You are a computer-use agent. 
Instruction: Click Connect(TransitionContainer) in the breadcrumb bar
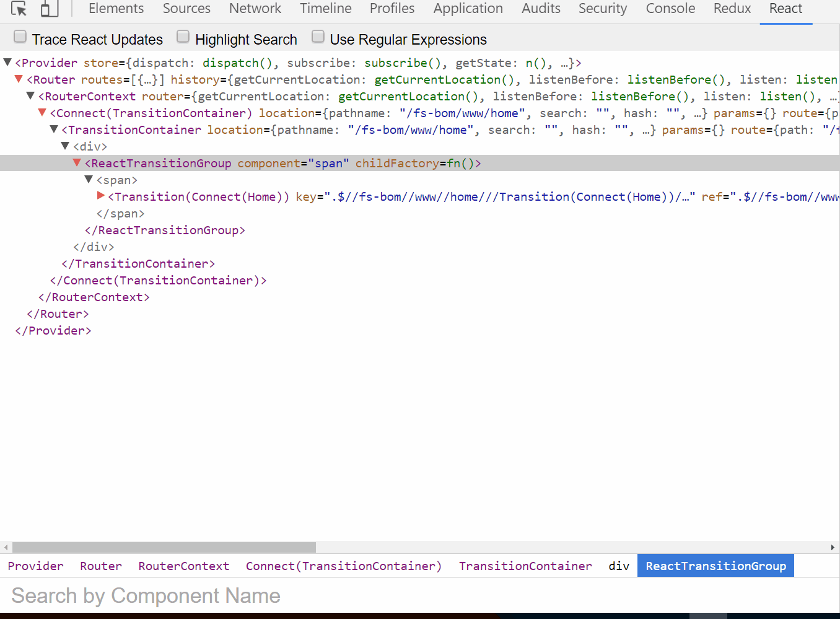(344, 566)
